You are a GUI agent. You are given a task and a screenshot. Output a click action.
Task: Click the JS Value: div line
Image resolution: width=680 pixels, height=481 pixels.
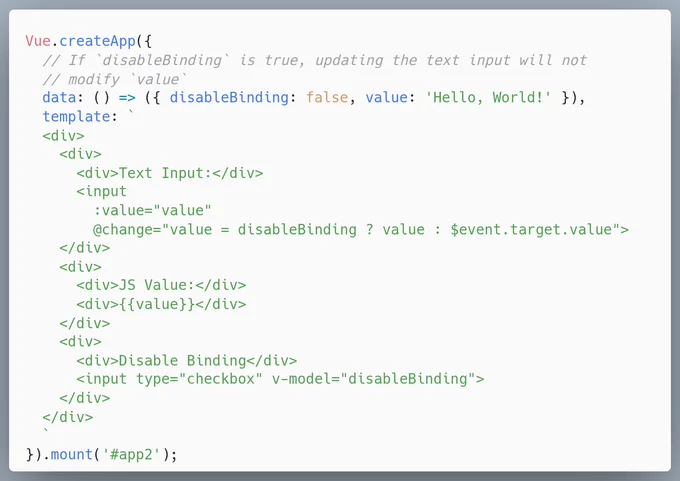(x=161, y=285)
